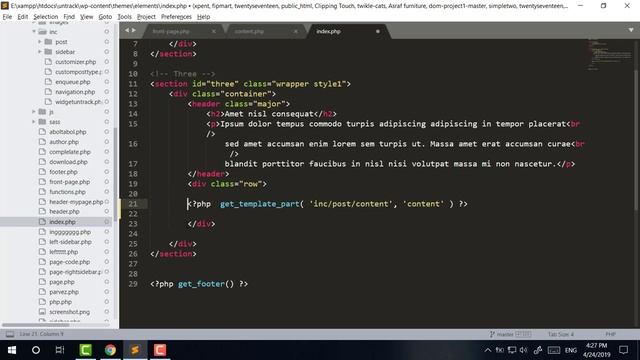Click the minimap code overview
This screenshot has height=360, width=640.
(610, 55)
